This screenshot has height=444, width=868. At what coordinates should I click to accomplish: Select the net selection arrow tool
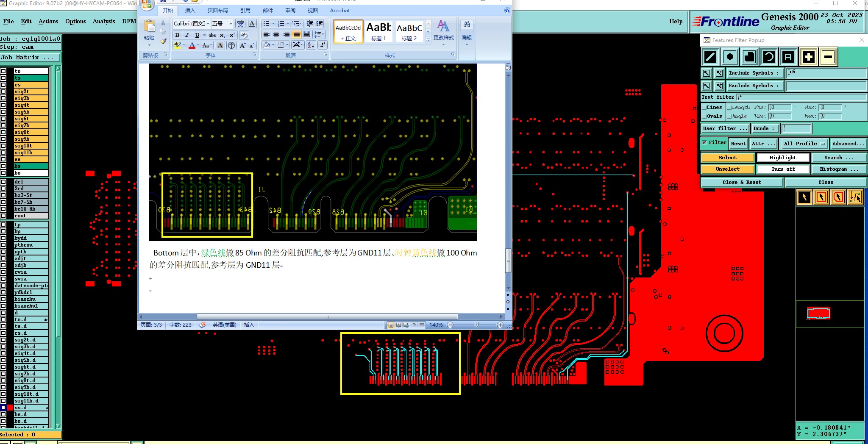coord(855,197)
